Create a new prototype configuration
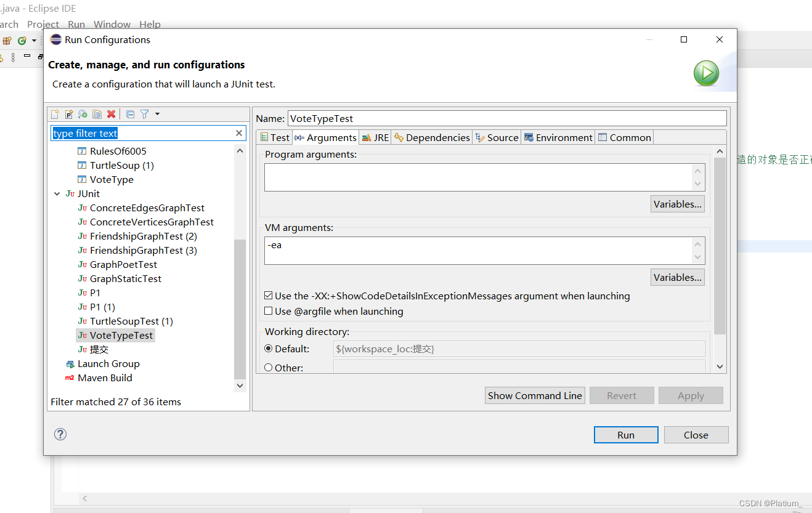Screen dimensions: 812x513 pos(68,114)
